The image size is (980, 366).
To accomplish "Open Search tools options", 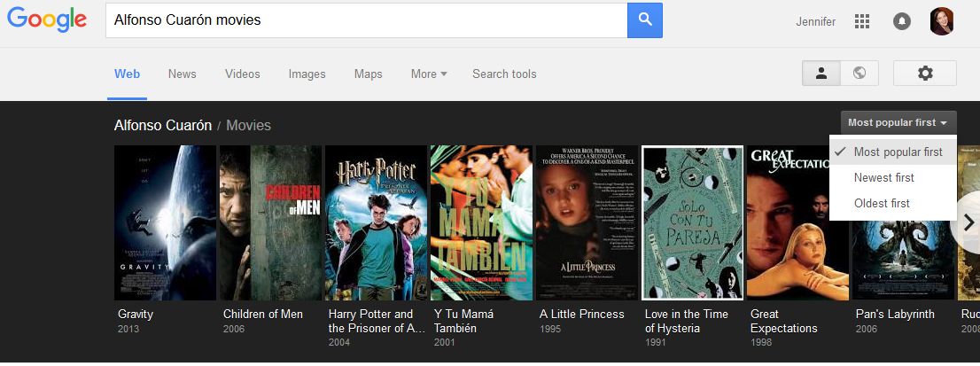I will (504, 74).
